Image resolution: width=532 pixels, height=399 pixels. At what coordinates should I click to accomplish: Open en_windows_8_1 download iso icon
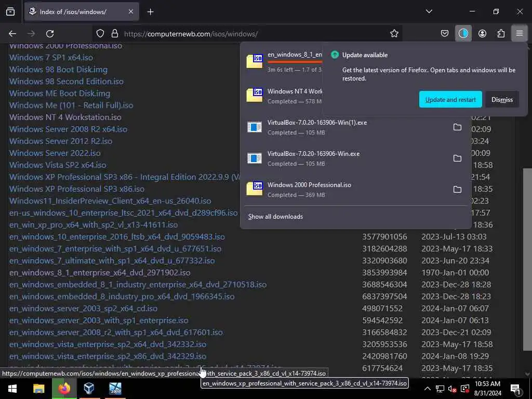(x=255, y=61)
